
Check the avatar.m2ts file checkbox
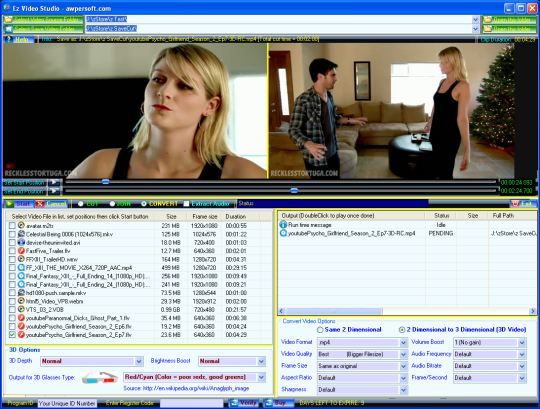pyautogui.click(x=12, y=226)
